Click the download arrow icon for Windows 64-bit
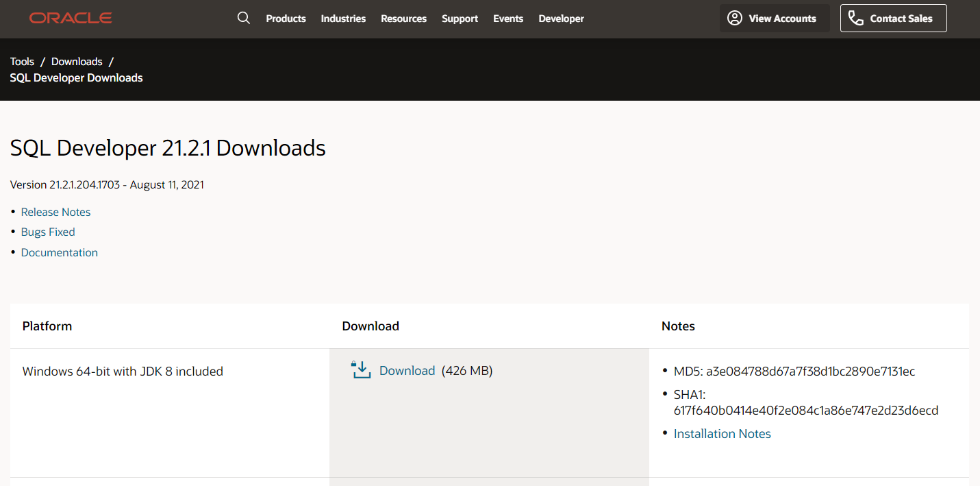Screen dimensions: 980x486 (x=361, y=370)
